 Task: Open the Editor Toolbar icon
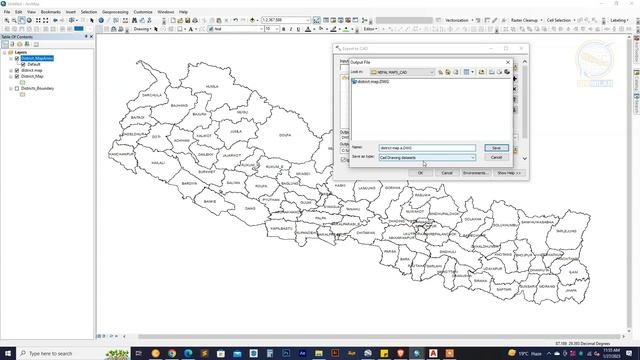pyautogui.click(x=316, y=20)
